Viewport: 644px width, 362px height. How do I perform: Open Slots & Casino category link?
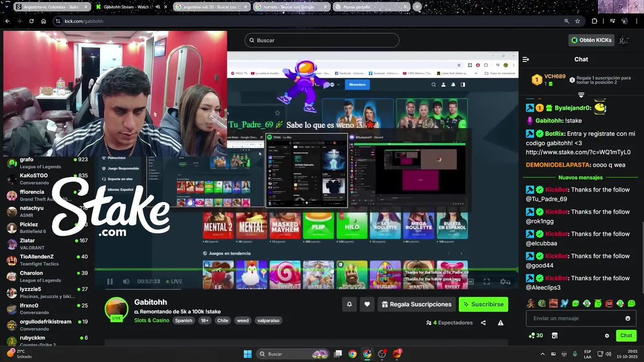coord(151,320)
